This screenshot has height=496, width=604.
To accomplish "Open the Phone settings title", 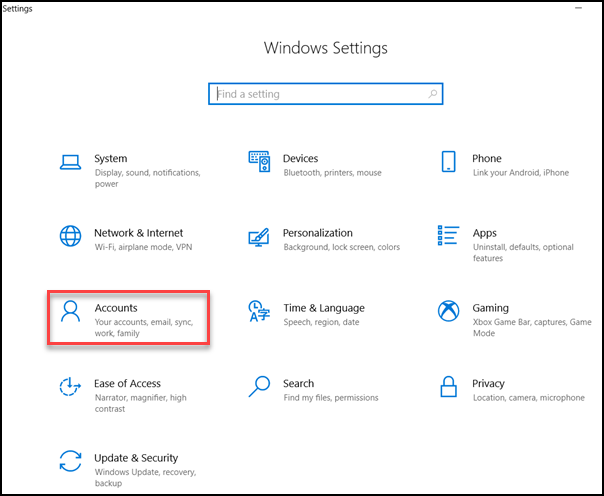I will point(487,159).
